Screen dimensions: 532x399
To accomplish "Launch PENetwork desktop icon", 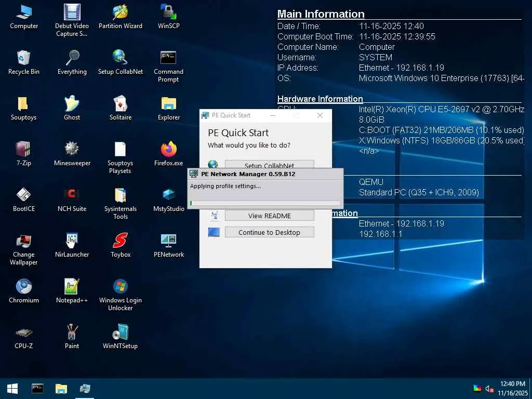I will click(x=169, y=245).
